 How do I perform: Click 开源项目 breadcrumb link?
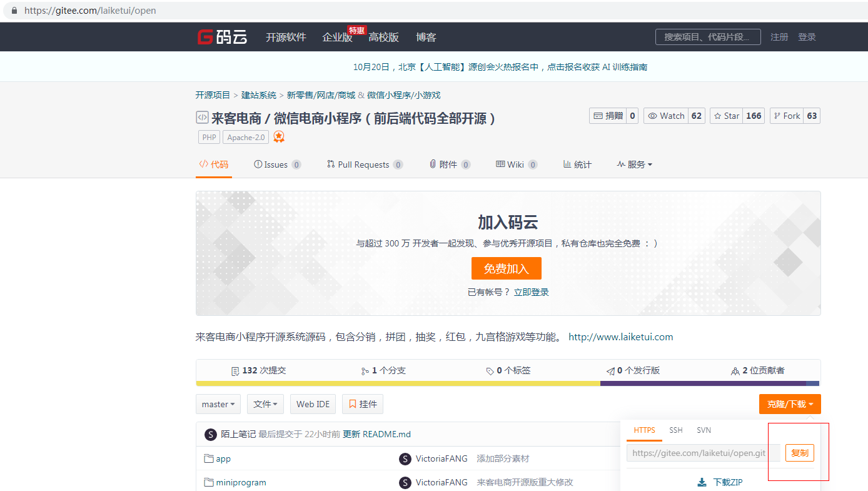pyautogui.click(x=213, y=95)
